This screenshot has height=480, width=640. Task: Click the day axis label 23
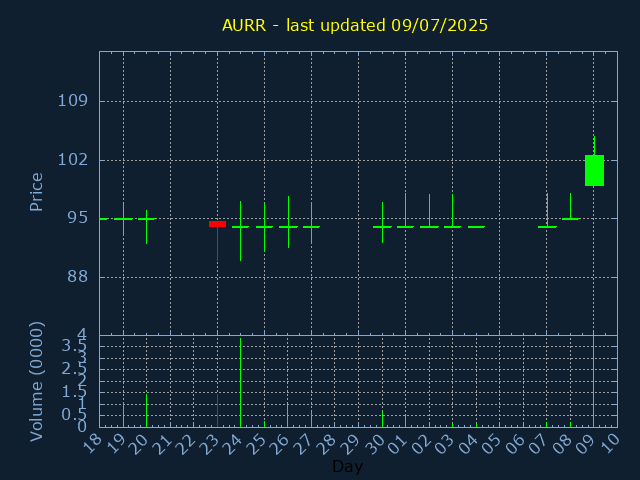[209, 443]
